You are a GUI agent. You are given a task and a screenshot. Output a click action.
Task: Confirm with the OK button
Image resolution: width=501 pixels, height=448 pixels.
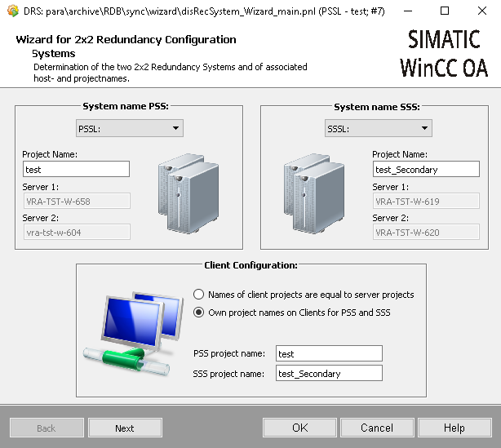tap(299, 428)
